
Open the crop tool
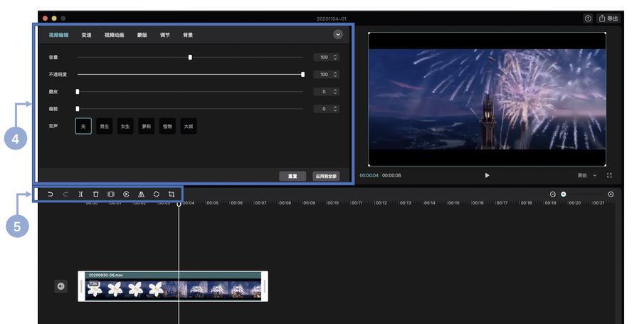tap(171, 194)
